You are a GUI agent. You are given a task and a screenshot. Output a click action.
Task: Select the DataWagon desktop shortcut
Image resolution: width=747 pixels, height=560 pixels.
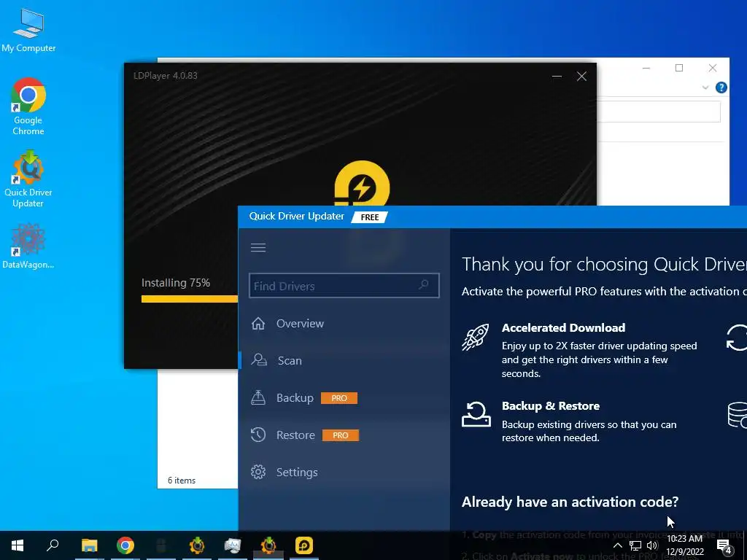coord(28,246)
